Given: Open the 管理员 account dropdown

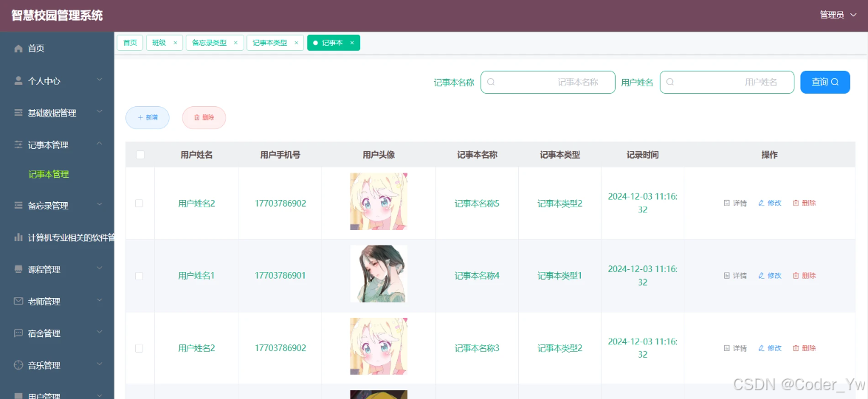Looking at the screenshot, I should pyautogui.click(x=838, y=15).
